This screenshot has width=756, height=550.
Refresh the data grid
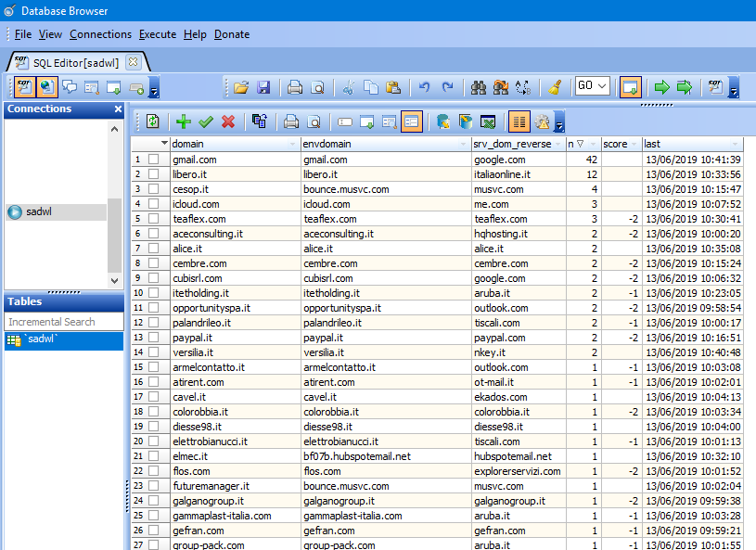tap(152, 122)
